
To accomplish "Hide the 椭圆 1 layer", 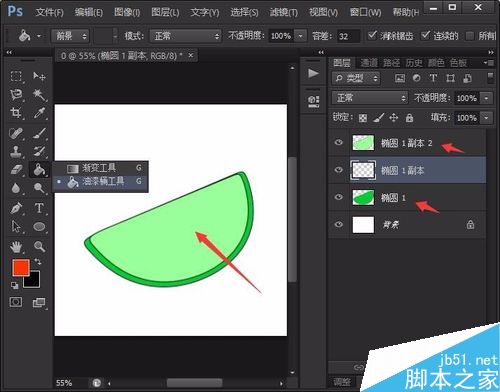I will pyautogui.click(x=339, y=197).
